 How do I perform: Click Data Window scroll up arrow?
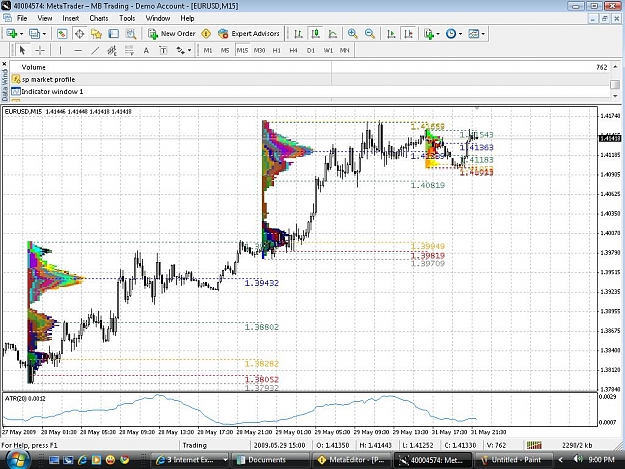(615, 67)
